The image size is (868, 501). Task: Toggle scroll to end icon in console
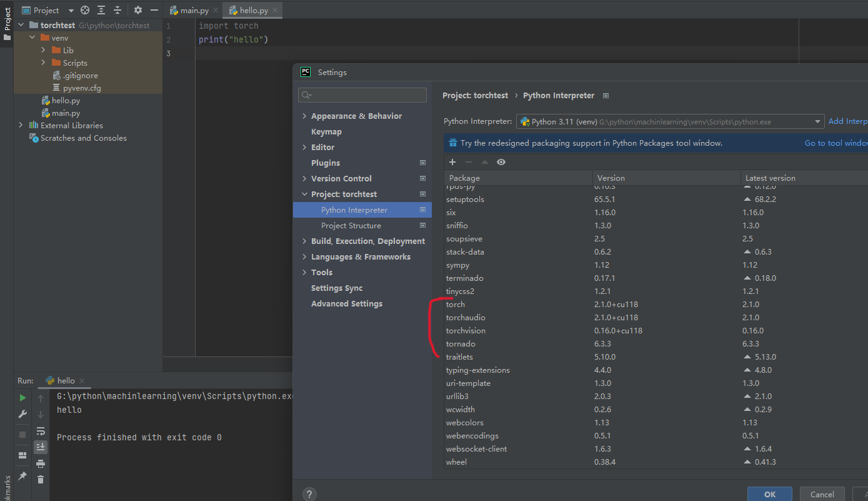coord(41,447)
